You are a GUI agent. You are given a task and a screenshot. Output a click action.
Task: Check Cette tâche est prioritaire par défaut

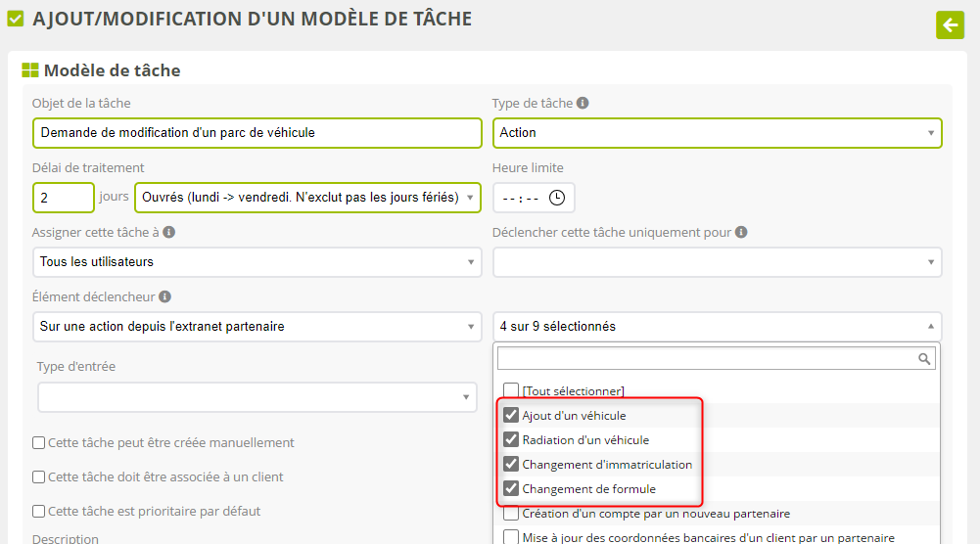[x=39, y=512]
